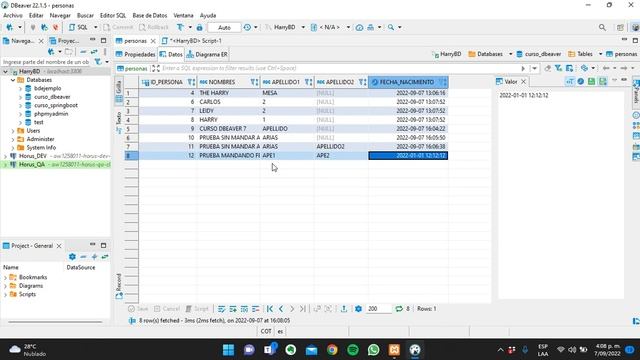Click the New connection plug icon in the main toolbar

pos(9,27)
